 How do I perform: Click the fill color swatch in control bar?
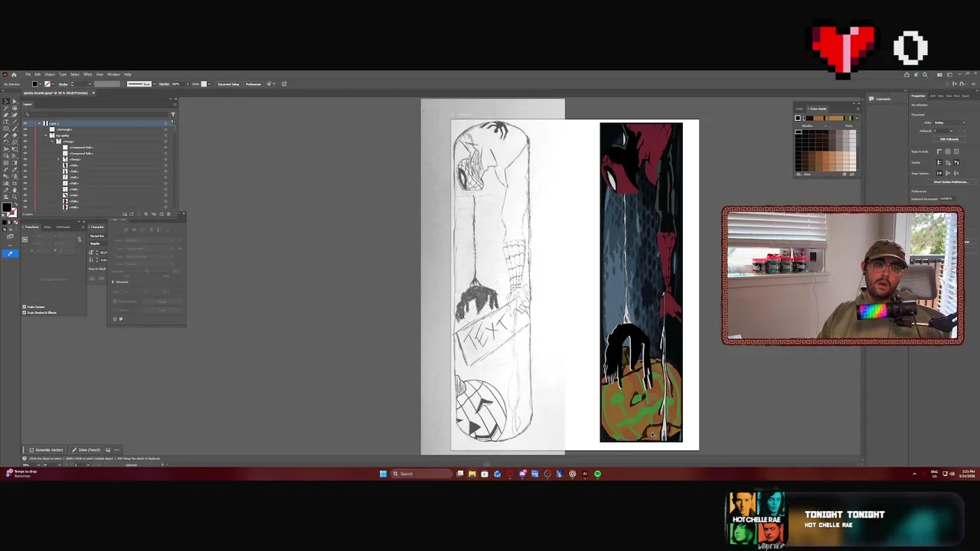(x=35, y=84)
